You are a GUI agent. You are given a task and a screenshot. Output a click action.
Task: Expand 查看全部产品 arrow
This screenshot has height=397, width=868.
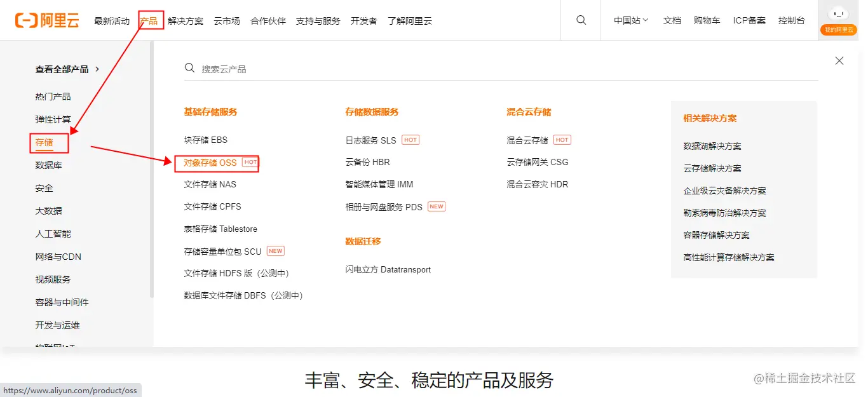click(x=97, y=69)
